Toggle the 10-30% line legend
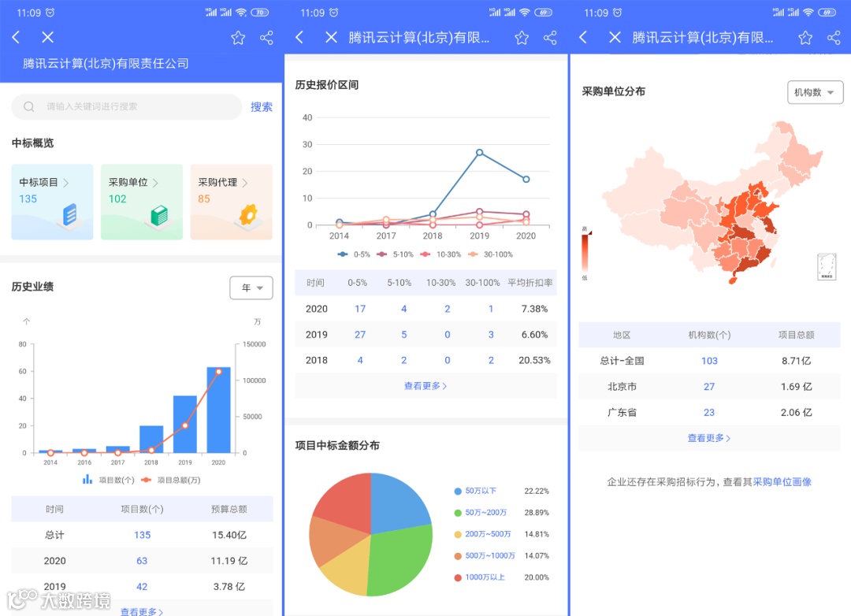The height and width of the screenshot is (616, 851). pyautogui.click(x=440, y=254)
